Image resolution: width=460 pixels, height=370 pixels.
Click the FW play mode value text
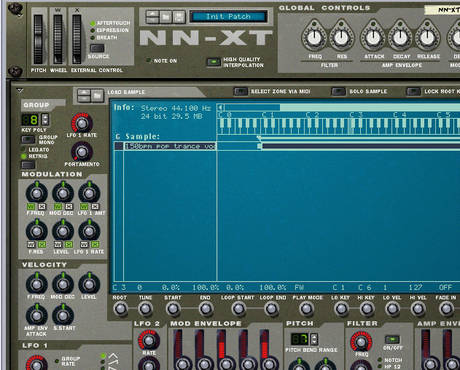coord(299,287)
